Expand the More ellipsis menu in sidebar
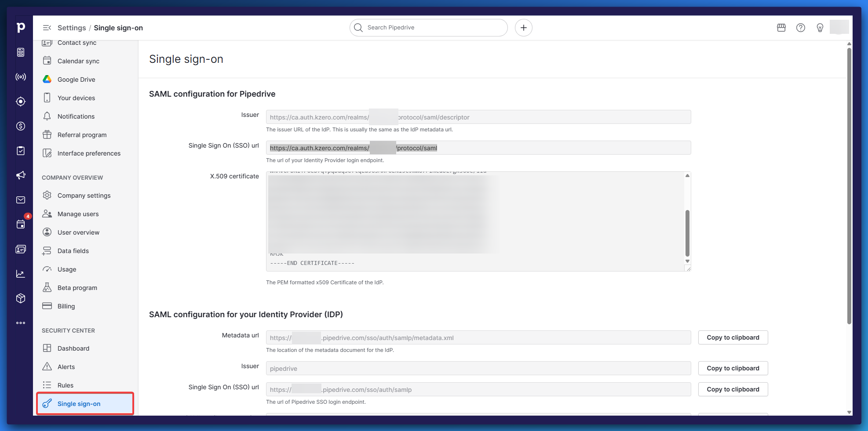Screen dimensions: 868x431 click(x=21, y=323)
